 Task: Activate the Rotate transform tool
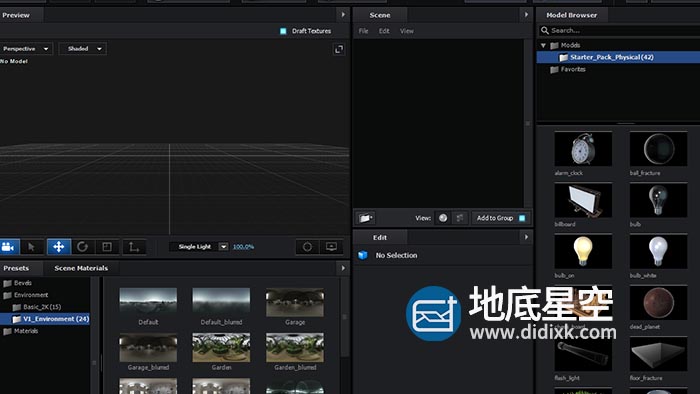pos(83,247)
